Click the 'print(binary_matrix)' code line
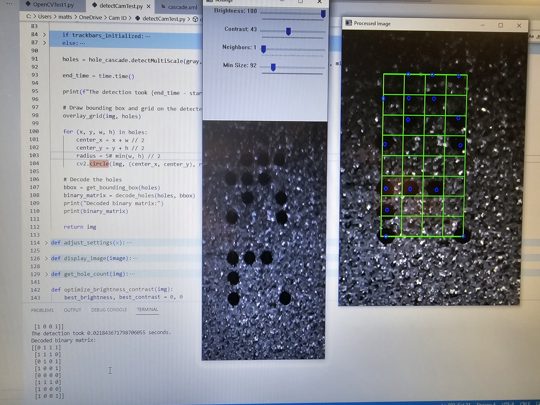Screen dimensions: 540x405 [96, 211]
